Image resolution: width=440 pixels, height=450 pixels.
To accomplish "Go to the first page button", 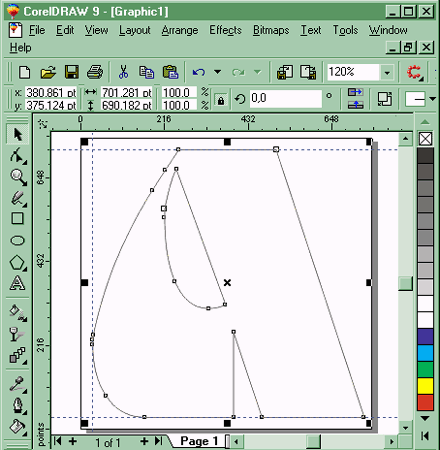I will pos(58,441).
